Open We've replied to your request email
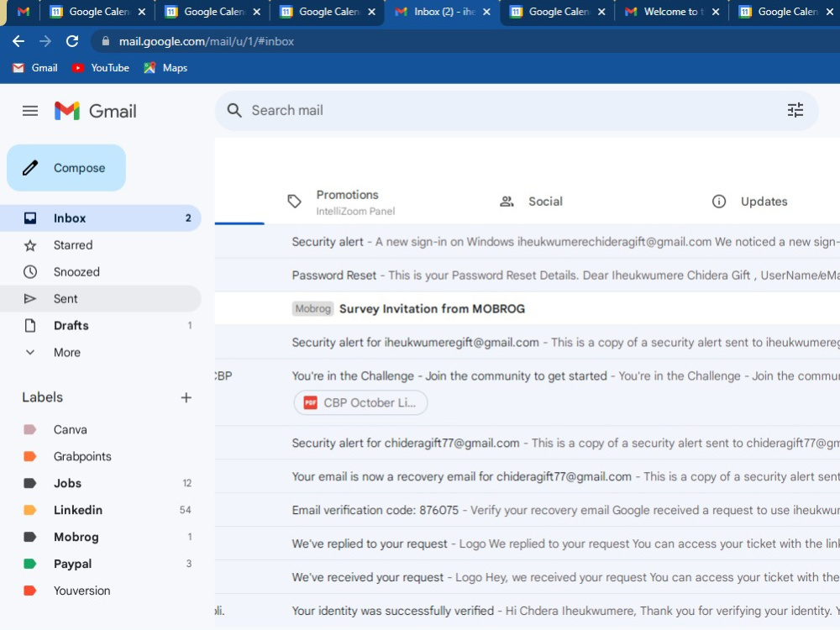This screenshot has width=840, height=630. coord(528,543)
